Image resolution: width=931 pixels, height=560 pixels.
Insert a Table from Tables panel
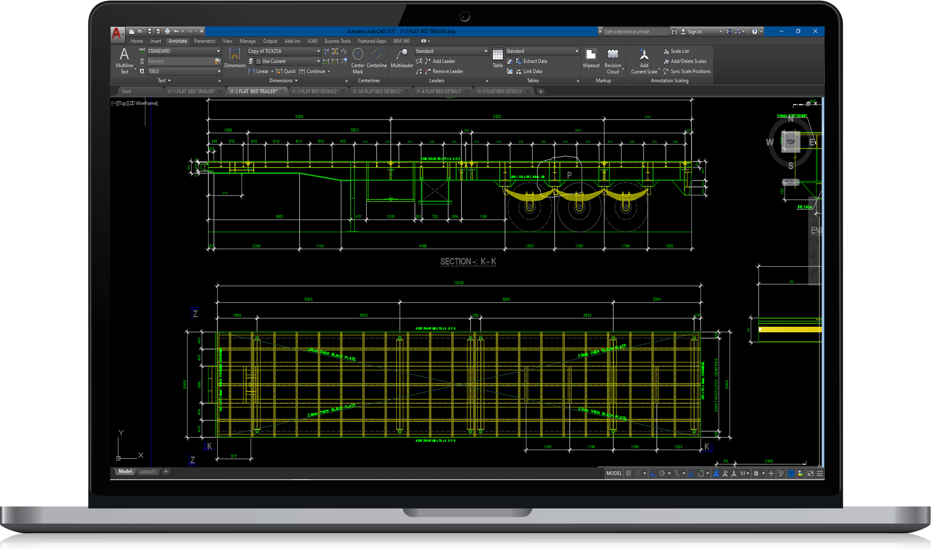click(x=498, y=58)
